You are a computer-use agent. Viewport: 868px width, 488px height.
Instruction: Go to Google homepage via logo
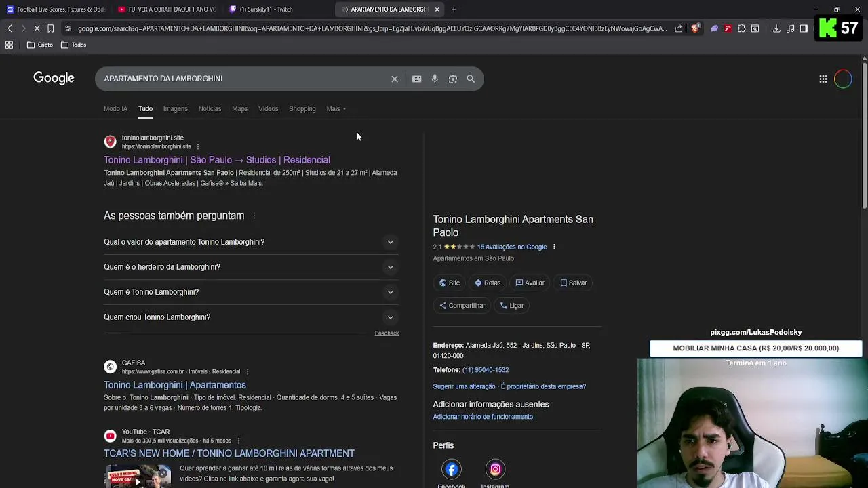pos(54,78)
